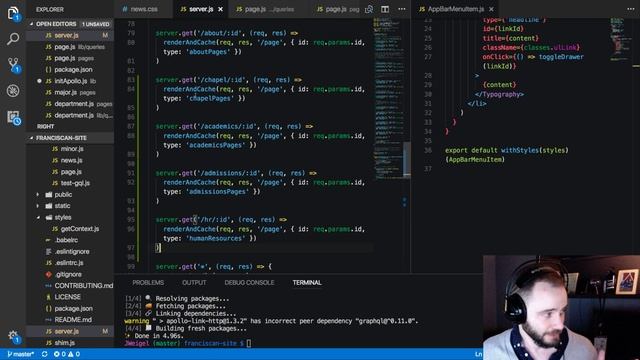Open the Source Control view
640x360 pixels.
(13, 64)
